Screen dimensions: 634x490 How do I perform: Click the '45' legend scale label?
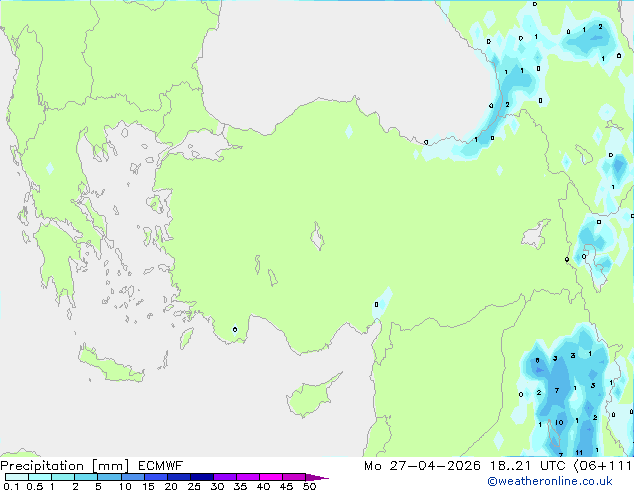(286, 486)
